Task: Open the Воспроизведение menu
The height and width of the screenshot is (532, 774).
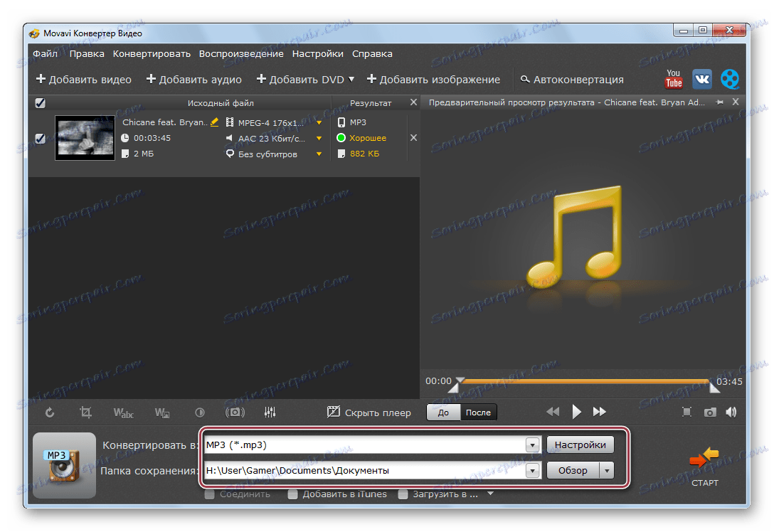Action: pos(241,53)
